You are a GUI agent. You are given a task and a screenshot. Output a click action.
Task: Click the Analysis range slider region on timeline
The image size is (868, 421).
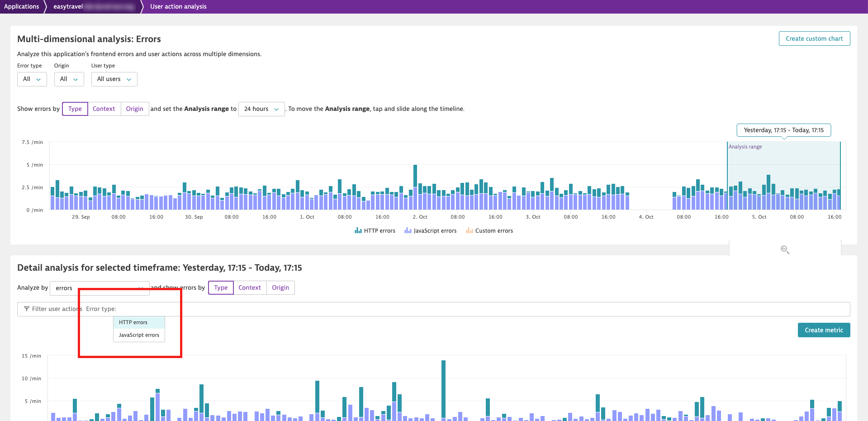tap(783, 176)
